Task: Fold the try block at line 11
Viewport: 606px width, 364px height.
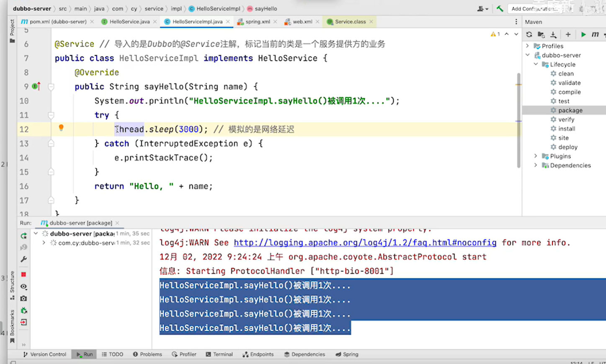Action: click(51, 115)
